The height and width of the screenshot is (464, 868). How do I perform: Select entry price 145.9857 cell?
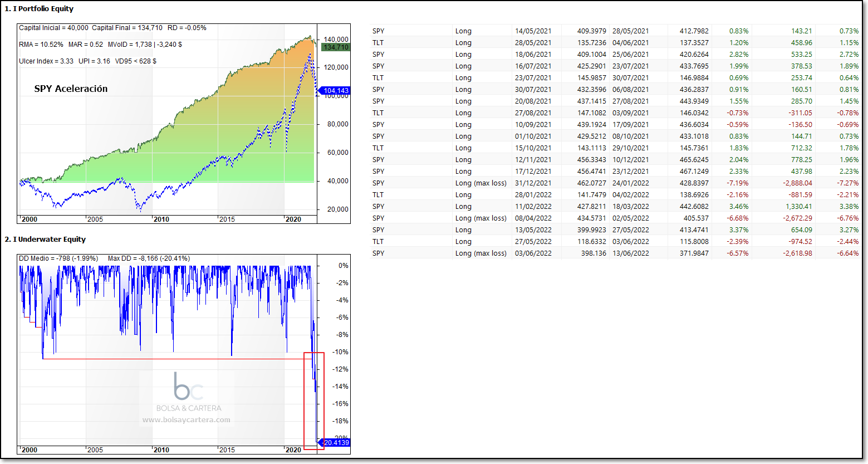[592, 78]
